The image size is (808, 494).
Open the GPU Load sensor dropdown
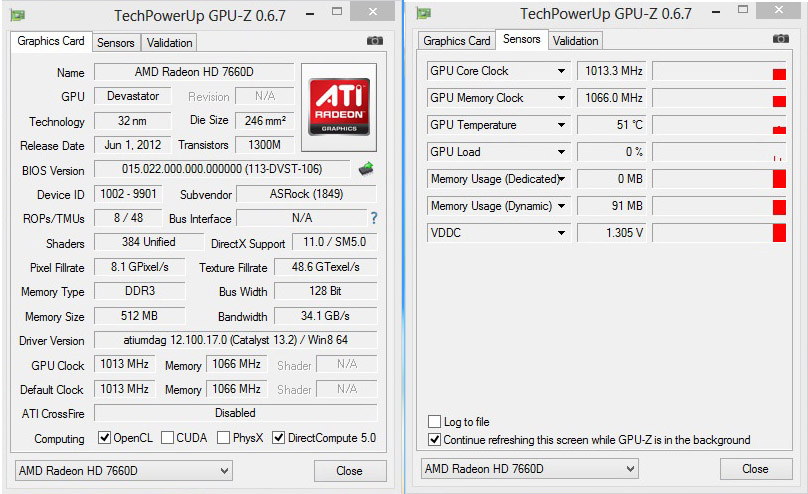pos(561,152)
